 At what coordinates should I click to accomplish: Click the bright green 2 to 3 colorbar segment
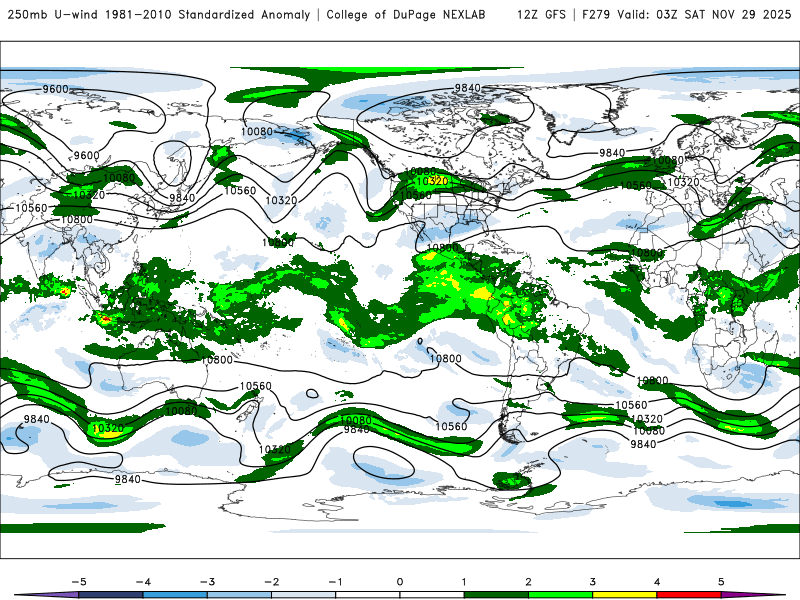[560, 595]
